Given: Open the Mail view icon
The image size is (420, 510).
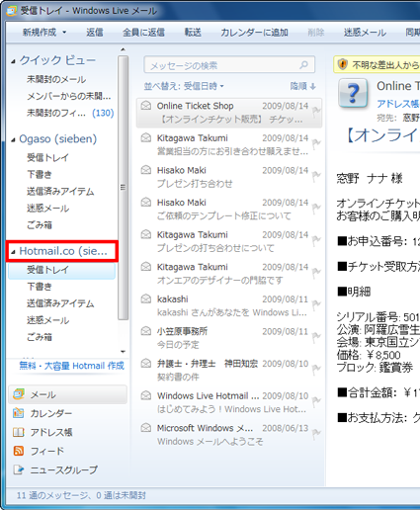Looking at the screenshot, I should pos(19,394).
